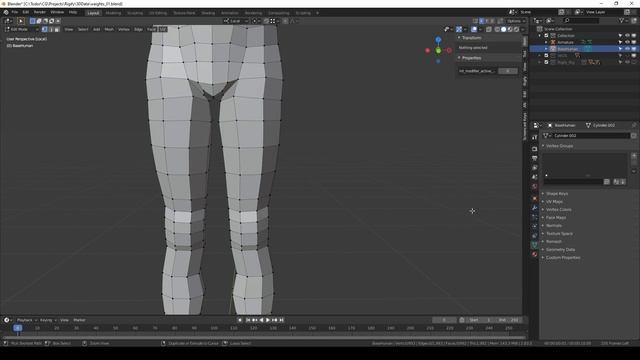Viewport: 640px width, 360px height.
Task: Open the Vertex menu
Action: [x=124, y=29]
